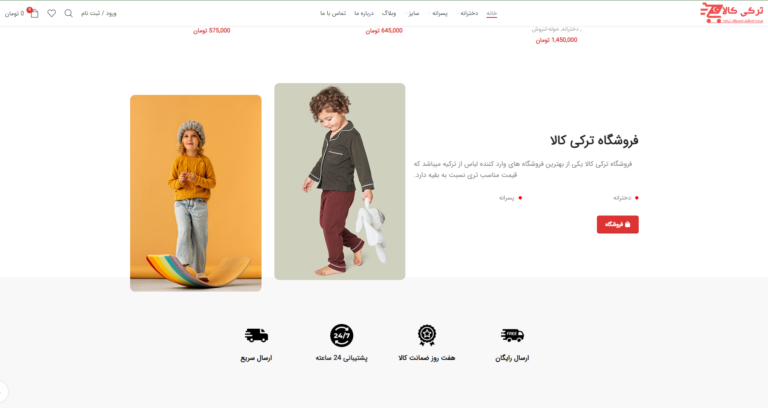Click the 24/7 support icon
The width and height of the screenshot is (768, 408).
pyautogui.click(x=341, y=336)
